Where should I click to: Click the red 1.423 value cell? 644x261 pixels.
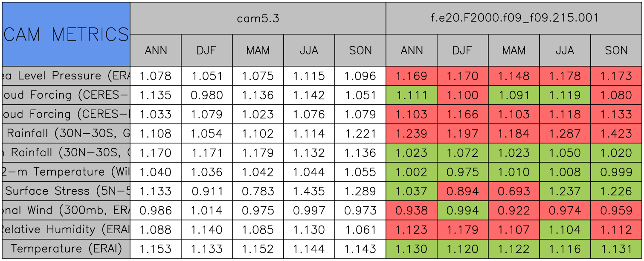[x=616, y=134]
